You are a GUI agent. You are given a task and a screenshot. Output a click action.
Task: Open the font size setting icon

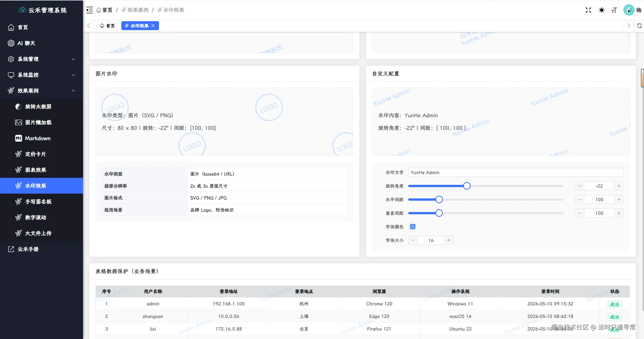point(614,10)
